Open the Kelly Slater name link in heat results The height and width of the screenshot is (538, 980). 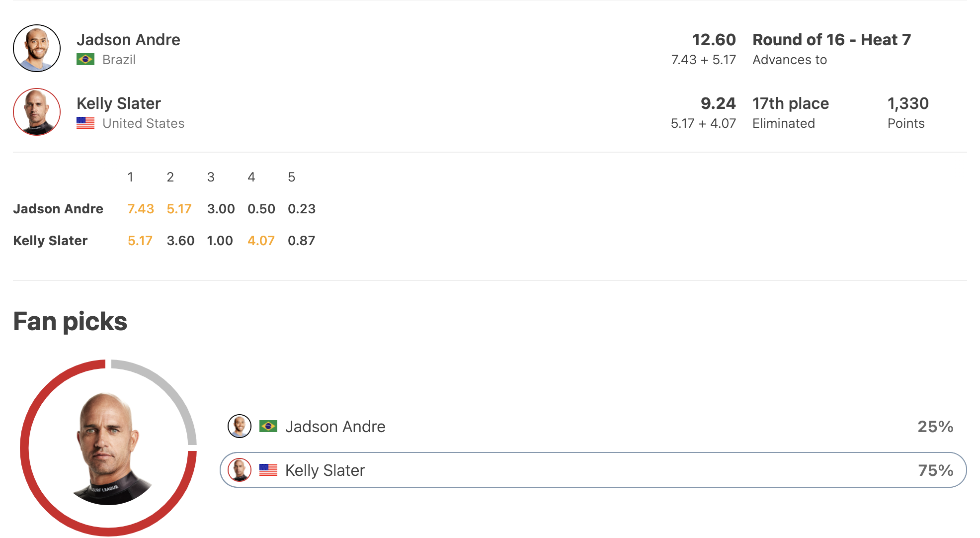[119, 103]
